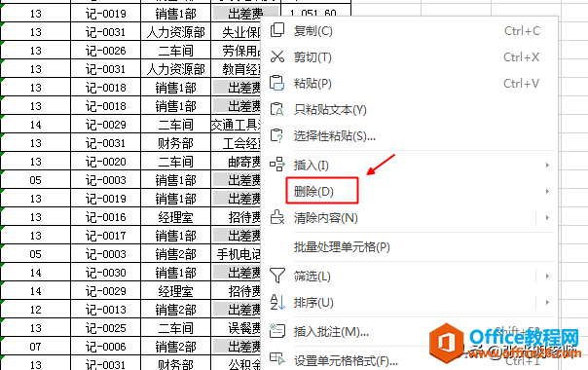Image resolution: width=588 pixels, height=370 pixels.
Task: Select the cell 记-0006
Action: (105, 347)
